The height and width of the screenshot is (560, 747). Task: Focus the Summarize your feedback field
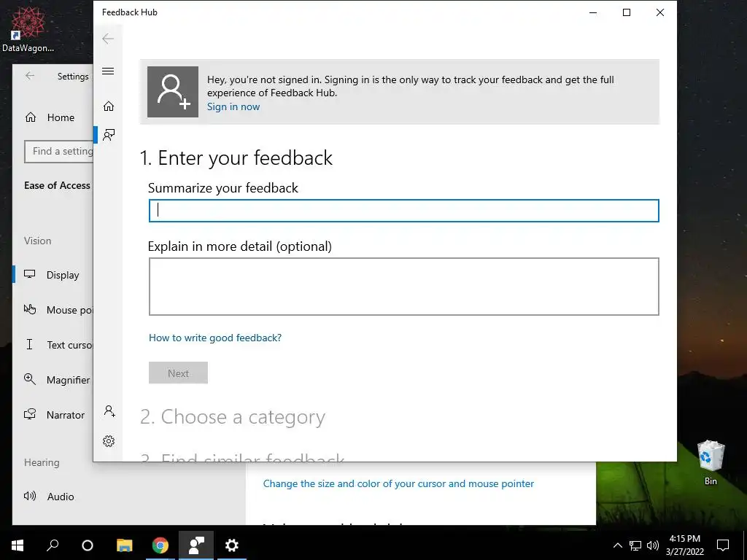point(404,211)
